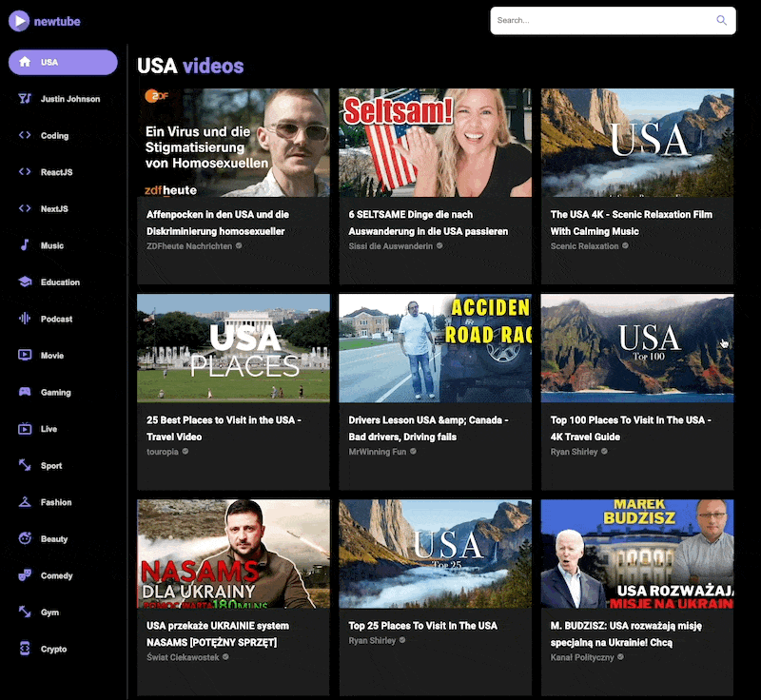761x700 pixels.
Task: Choose the Music category
Action: click(x=63, y=245)
